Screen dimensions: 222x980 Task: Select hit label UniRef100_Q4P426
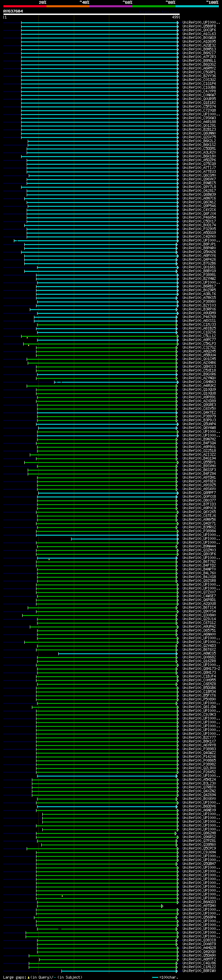pos(199,259)
